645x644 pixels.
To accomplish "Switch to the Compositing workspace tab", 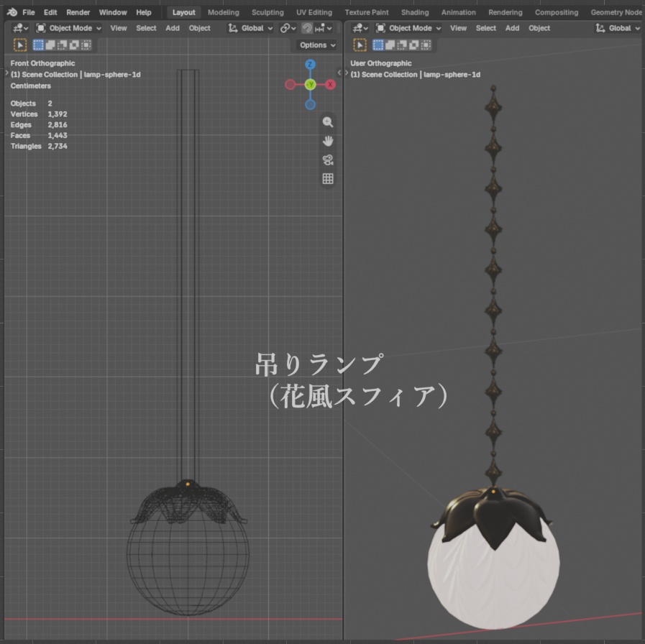I will [556, 12].
